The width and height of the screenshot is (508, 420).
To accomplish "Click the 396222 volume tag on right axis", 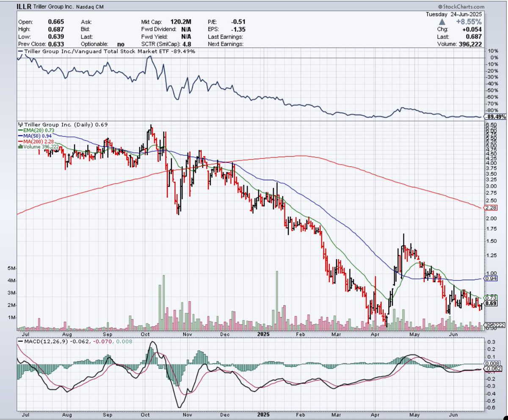I will tap(493, 324).
